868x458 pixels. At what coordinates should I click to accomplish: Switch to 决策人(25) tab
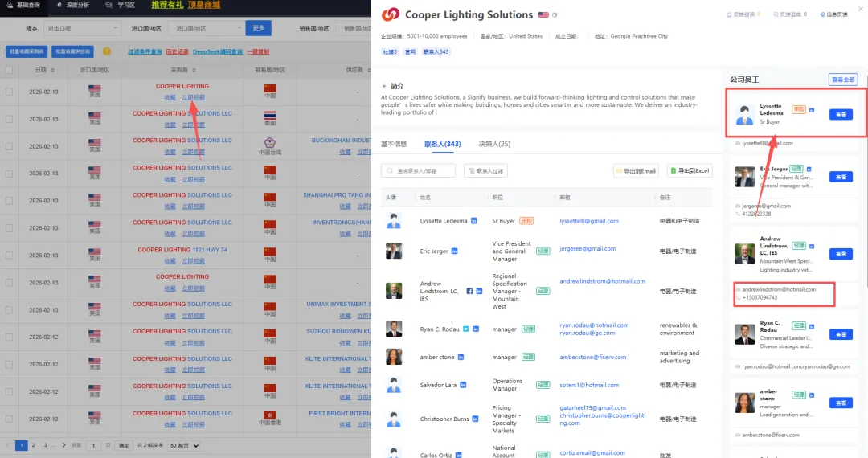(494, 144)
